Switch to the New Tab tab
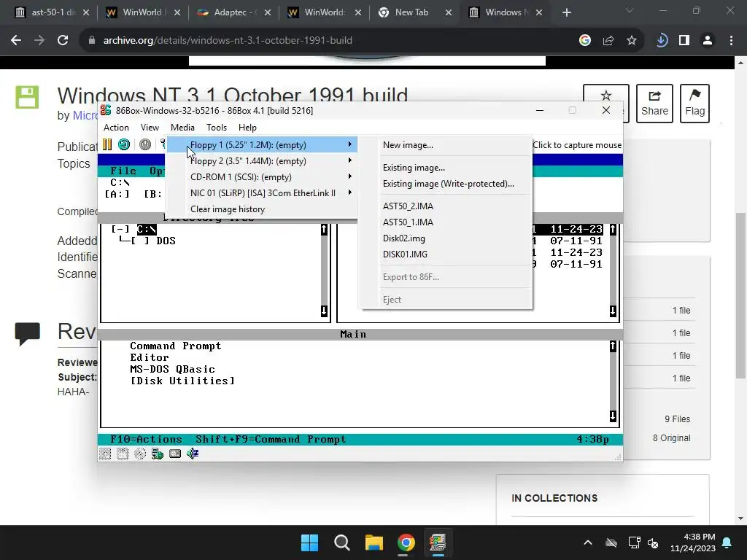747x560 pixels. (414, 12)
